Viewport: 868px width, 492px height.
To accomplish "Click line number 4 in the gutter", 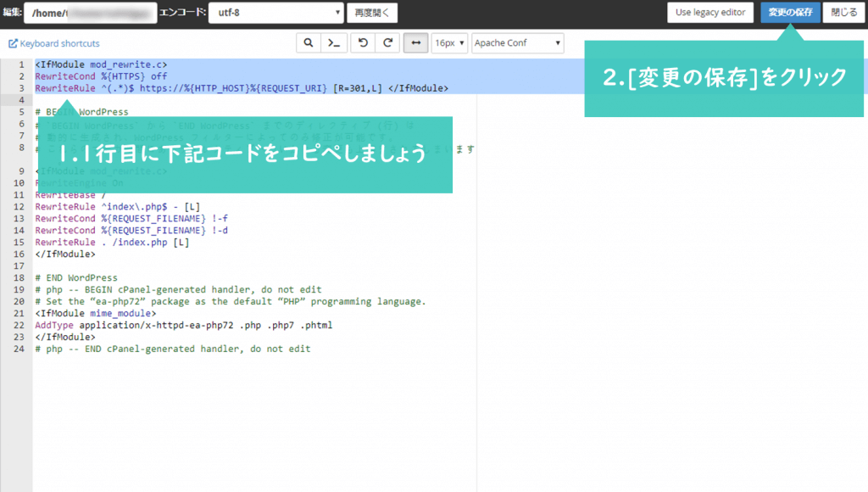I will [21, 100].
